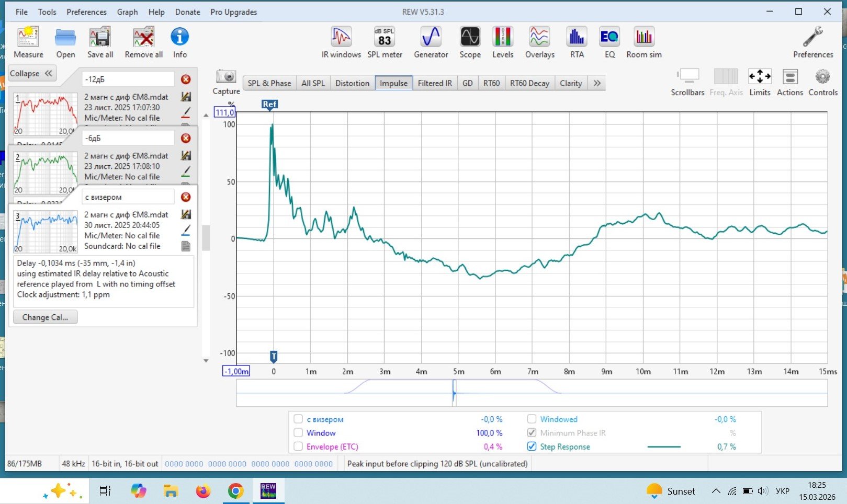Open the Donate menu item

(x=187, y=12)
